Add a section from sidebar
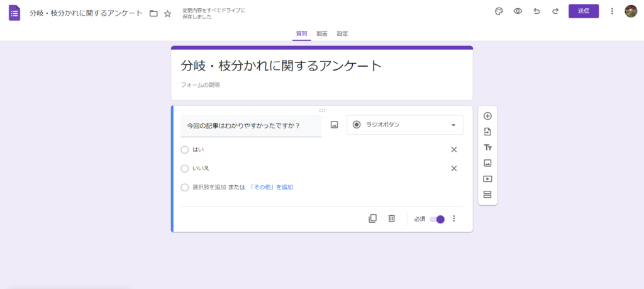 point(487,195)
